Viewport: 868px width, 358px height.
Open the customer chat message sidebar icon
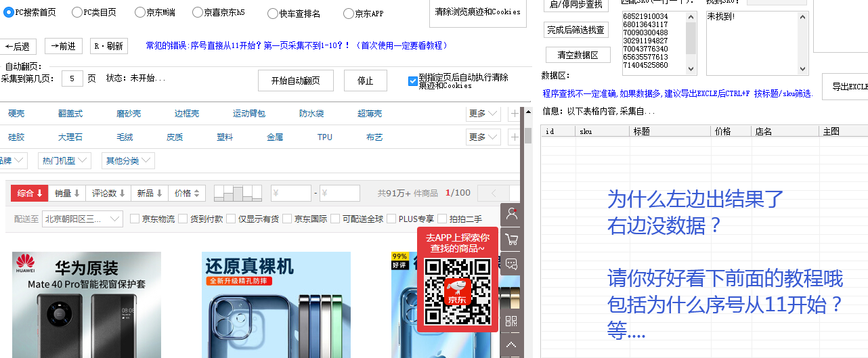tap(511, 263)
